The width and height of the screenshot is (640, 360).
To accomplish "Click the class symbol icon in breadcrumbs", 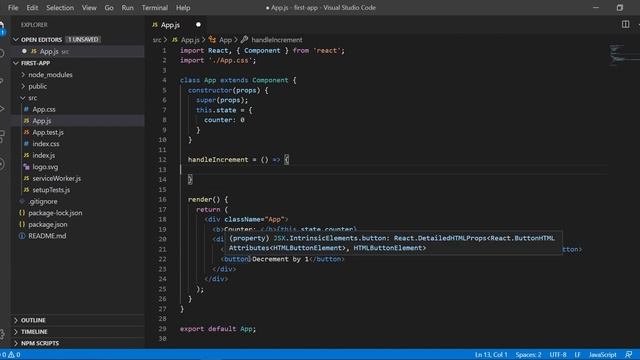I will (x=212, y=40).
